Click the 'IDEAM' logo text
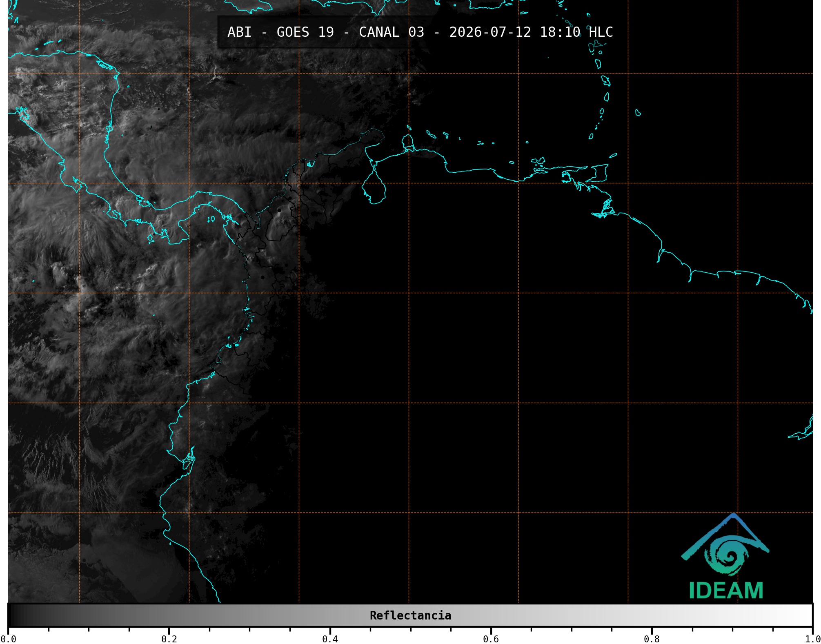 pyautogui.click(x=726, y=591)
